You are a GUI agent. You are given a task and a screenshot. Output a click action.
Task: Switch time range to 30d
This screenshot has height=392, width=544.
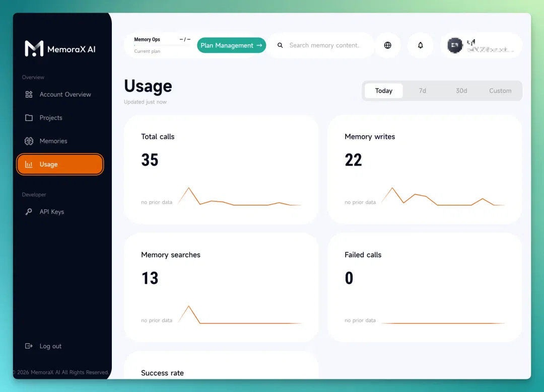(461, 91)
